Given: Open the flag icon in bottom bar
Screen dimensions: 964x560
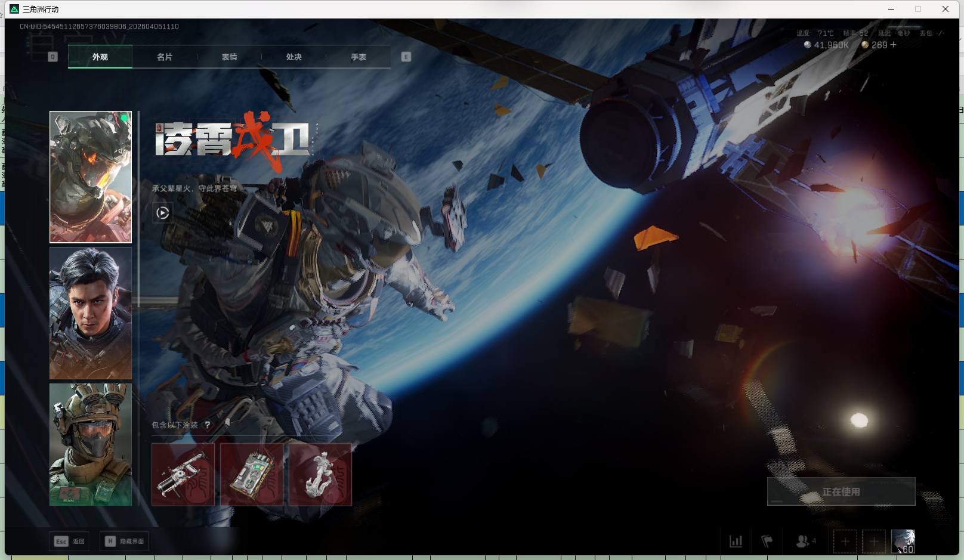Looking at the screenshot, I should 767,542.
